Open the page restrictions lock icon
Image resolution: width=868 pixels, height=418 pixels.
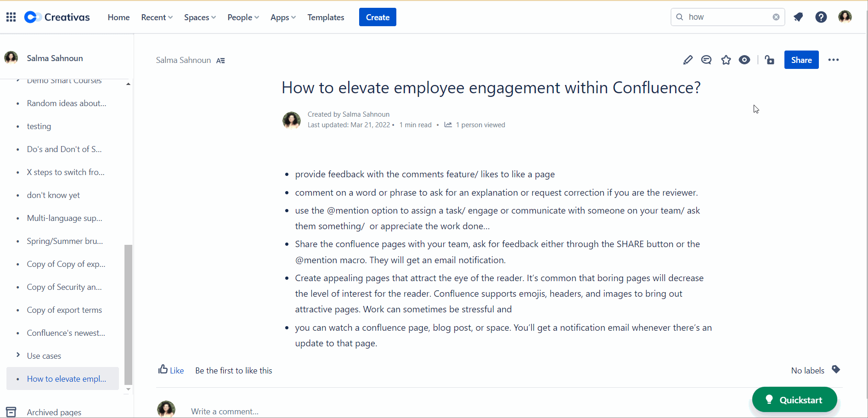tap(770, 60)
